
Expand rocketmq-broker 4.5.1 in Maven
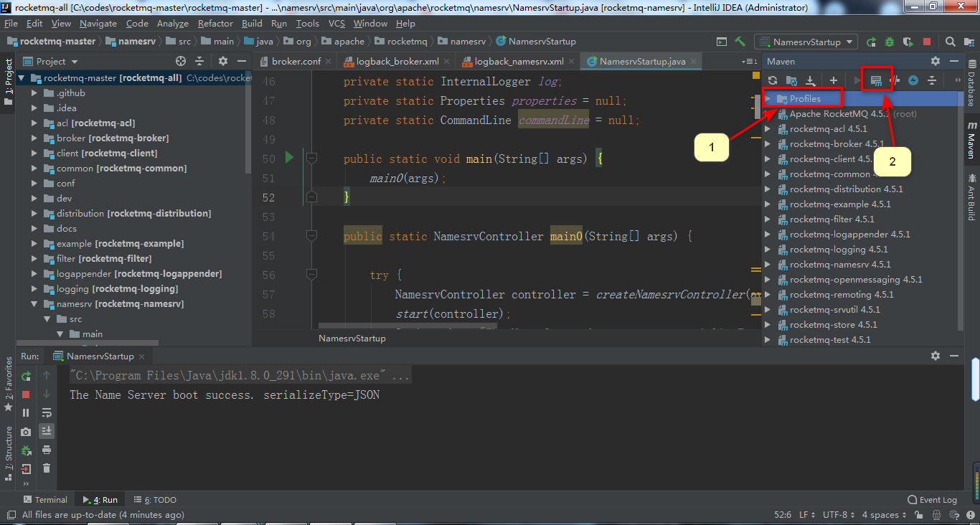click(x=768, y=144)
